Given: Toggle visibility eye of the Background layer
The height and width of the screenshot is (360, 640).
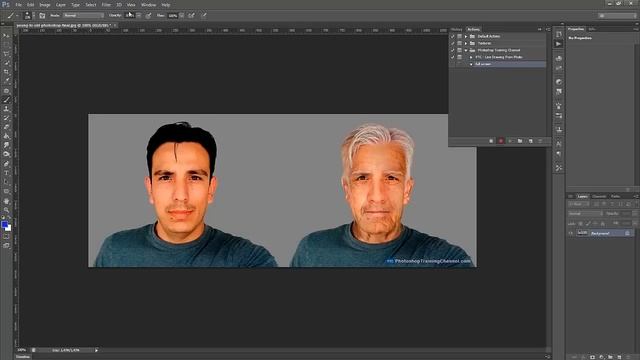Looking at the screenshot, I should coord(571,233).
